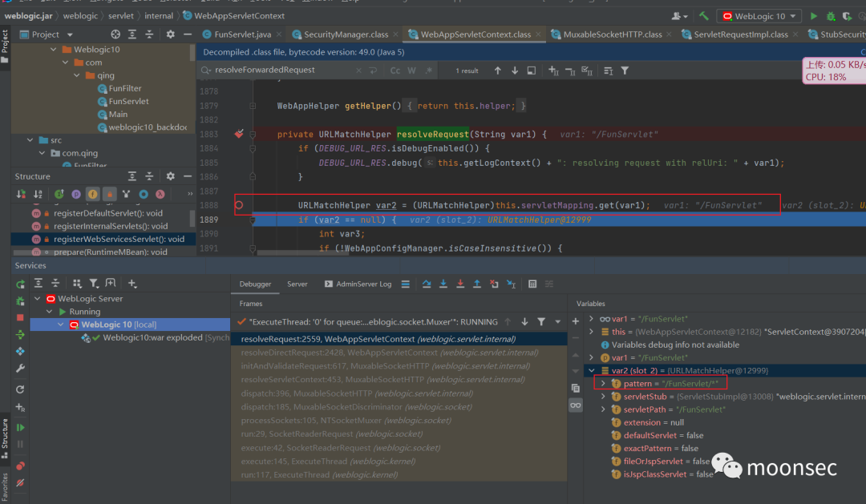This screenshot has height=504, width=866.
Task: Open the Project panel gear settings
Action: pos(170,34)
